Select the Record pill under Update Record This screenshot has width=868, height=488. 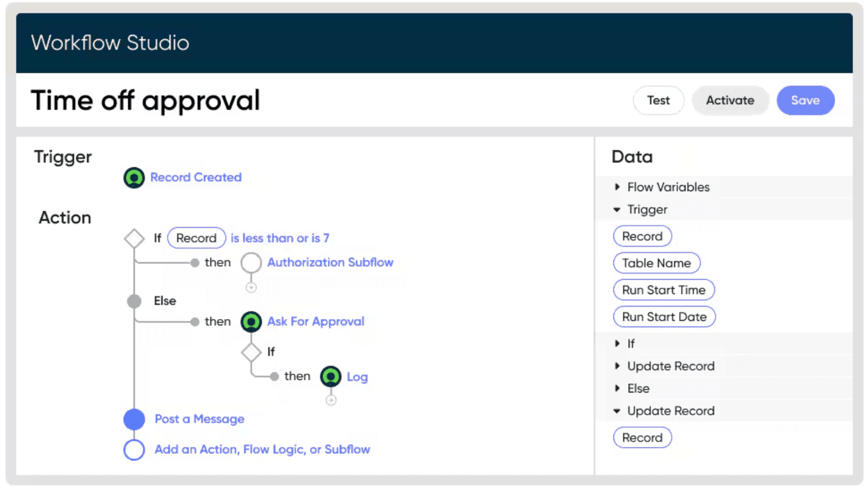point(642,438)
